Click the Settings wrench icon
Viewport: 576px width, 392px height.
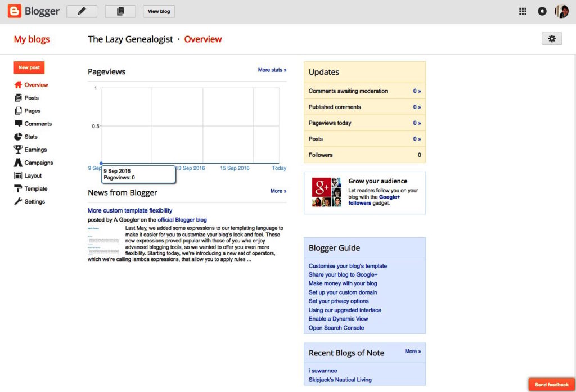[x=18, y=201]
